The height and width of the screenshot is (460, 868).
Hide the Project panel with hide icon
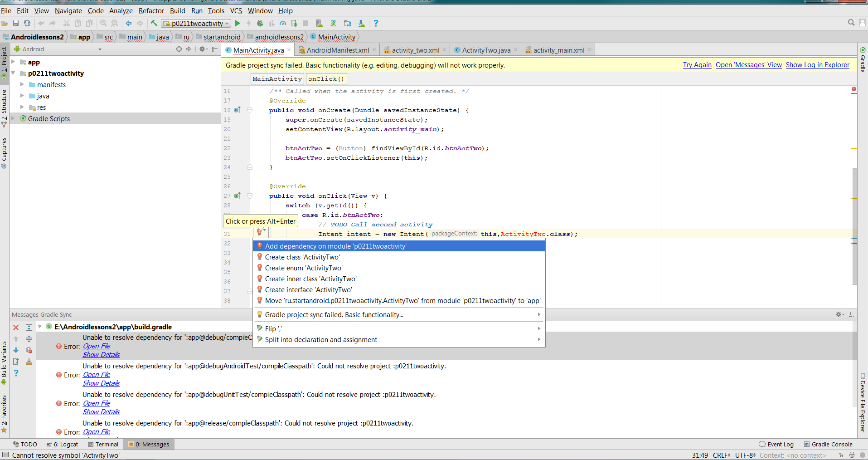pyautogui.click(x=215, y=49)
